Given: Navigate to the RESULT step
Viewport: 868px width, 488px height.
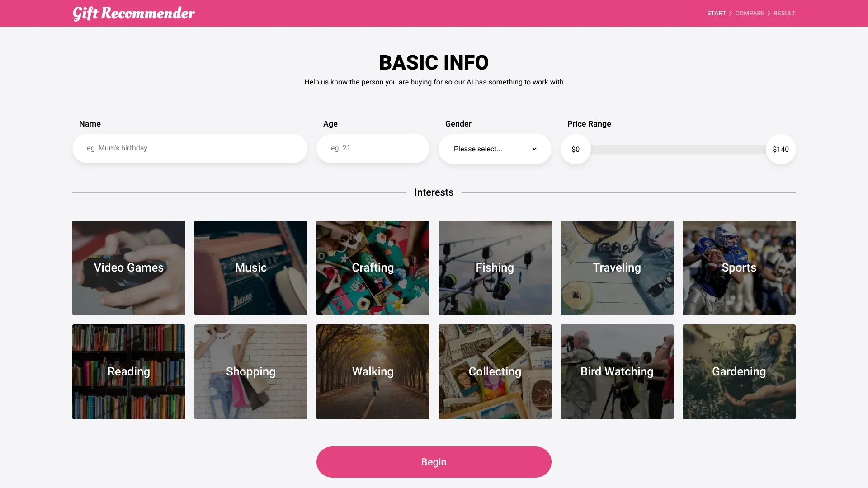Looking at the screenshot, I should coord(784,13).
